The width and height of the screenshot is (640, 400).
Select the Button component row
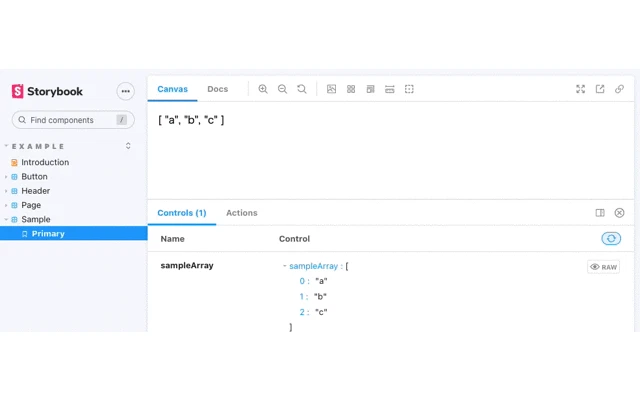tap(34, 177)
